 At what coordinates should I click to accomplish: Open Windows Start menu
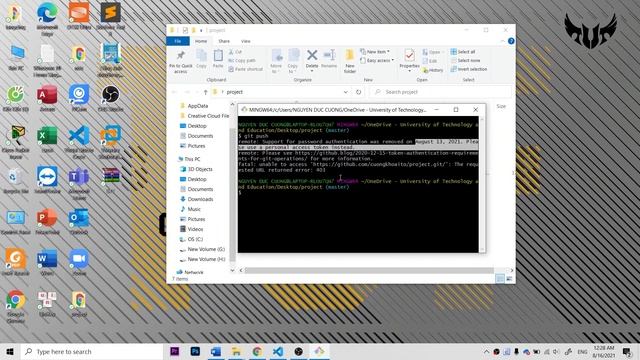coord(10,351)
